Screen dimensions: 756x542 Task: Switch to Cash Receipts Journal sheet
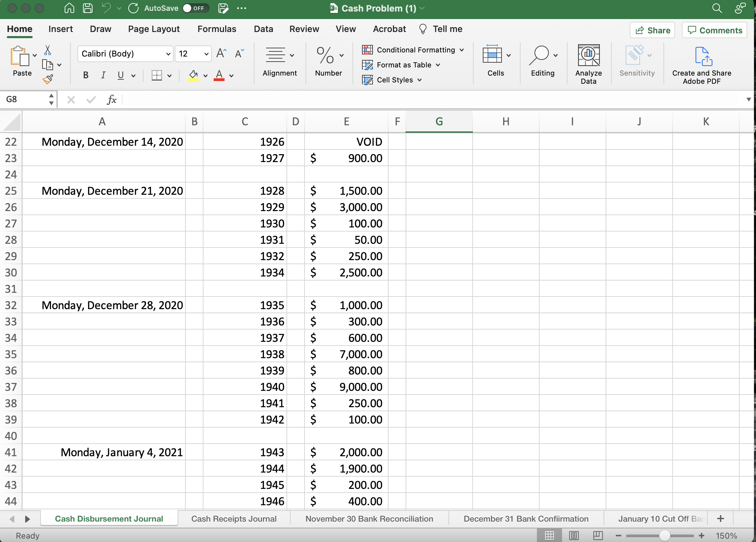pos(234,519)
